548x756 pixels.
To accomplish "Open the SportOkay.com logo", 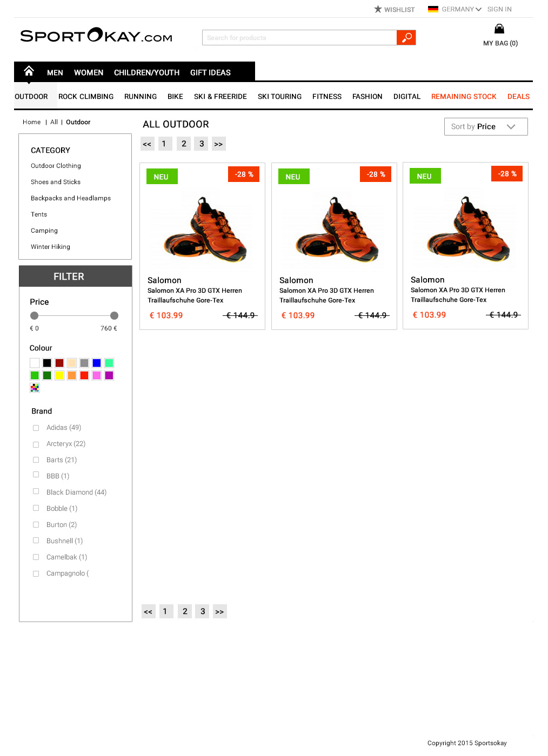I will [96, 35].
